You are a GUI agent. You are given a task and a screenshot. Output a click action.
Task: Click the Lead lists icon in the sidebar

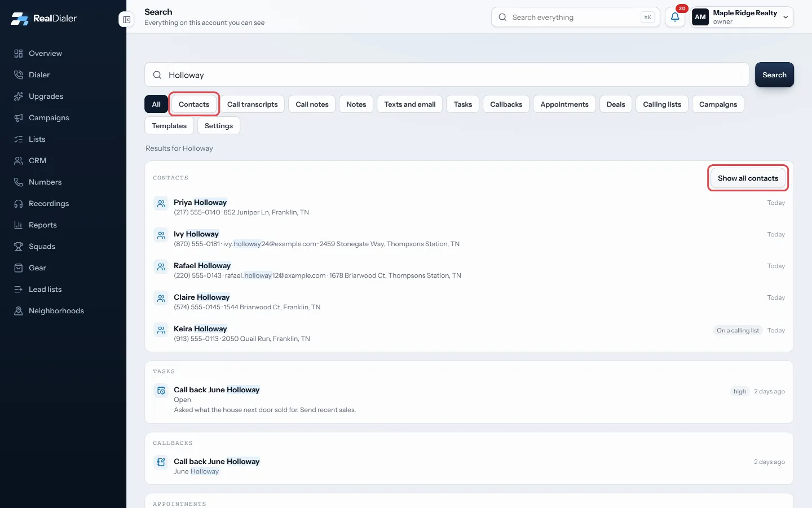19,290
